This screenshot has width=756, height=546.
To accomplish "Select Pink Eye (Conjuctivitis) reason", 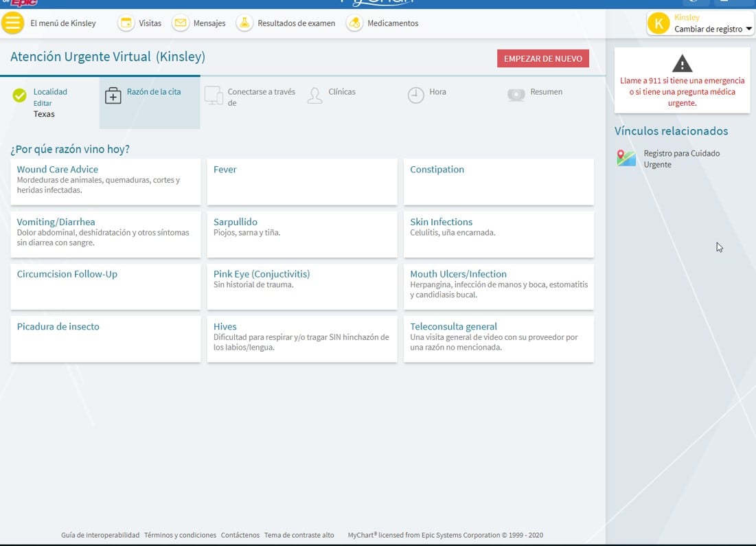I will [301, 286].
